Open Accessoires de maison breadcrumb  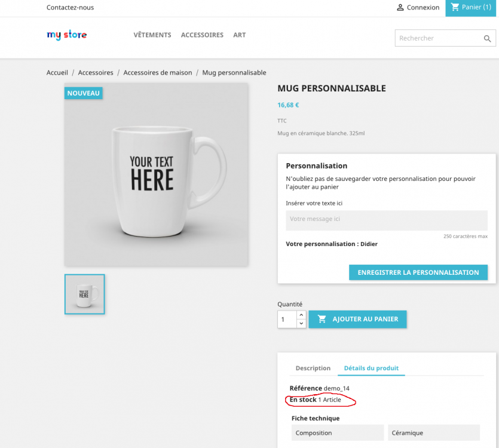click(x=158, y=72)
